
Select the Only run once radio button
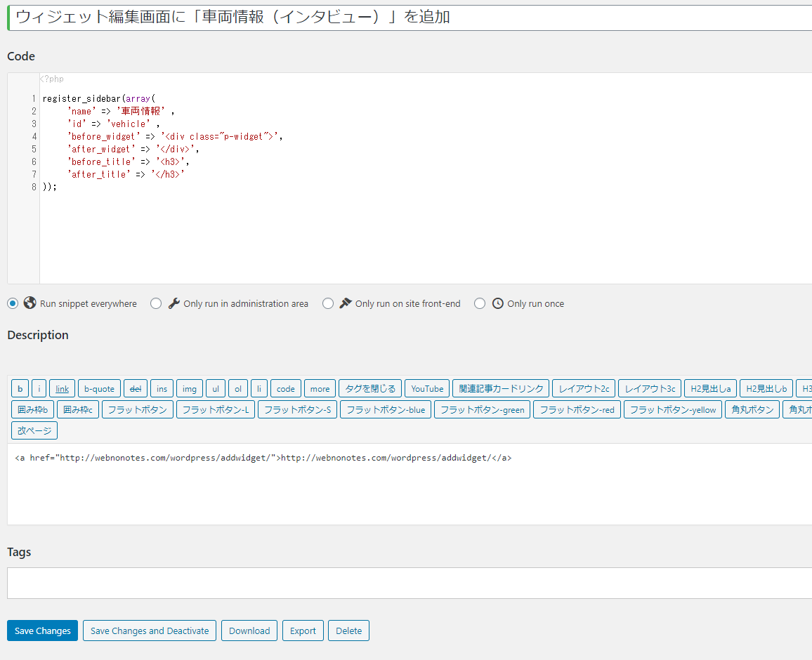tap(480, 303)
